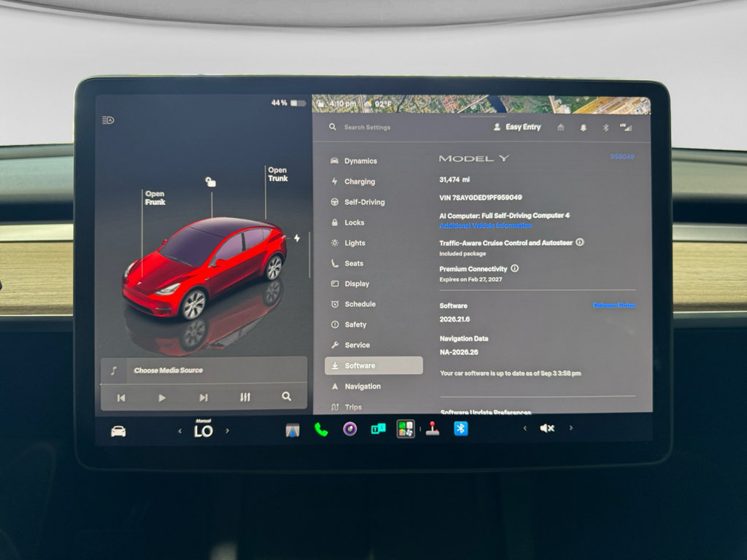Open the Arcade joystick app

433,429
